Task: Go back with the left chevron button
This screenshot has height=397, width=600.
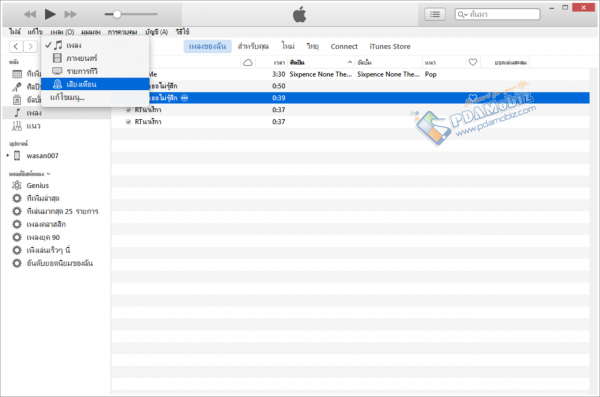Action: (16, 47)
